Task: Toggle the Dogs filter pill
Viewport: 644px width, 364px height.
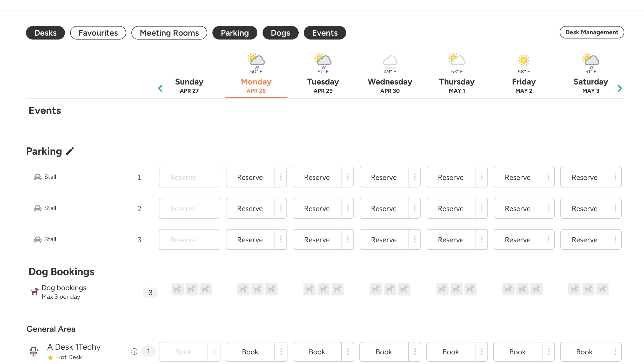Action: (x=280, y=33)
